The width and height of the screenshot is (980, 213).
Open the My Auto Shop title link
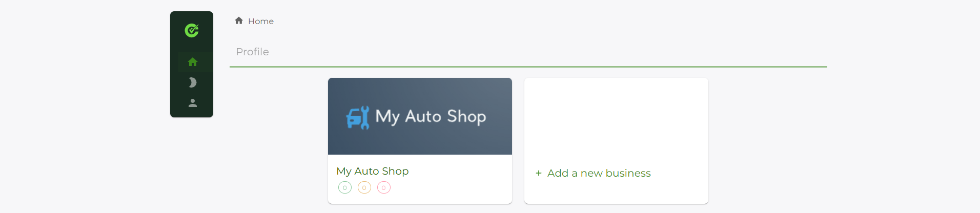coord(373,171)
